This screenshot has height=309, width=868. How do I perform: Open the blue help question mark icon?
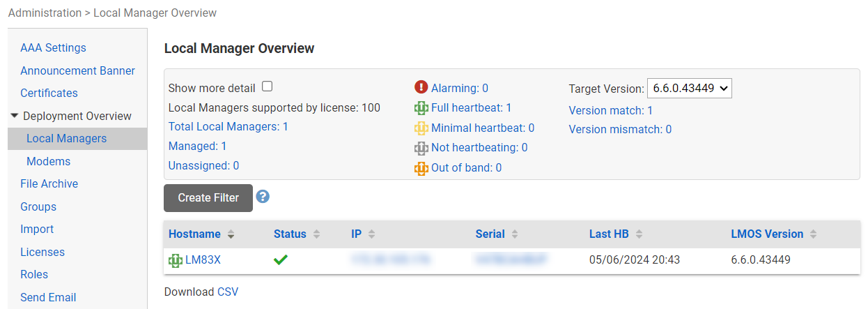point(263,197)
